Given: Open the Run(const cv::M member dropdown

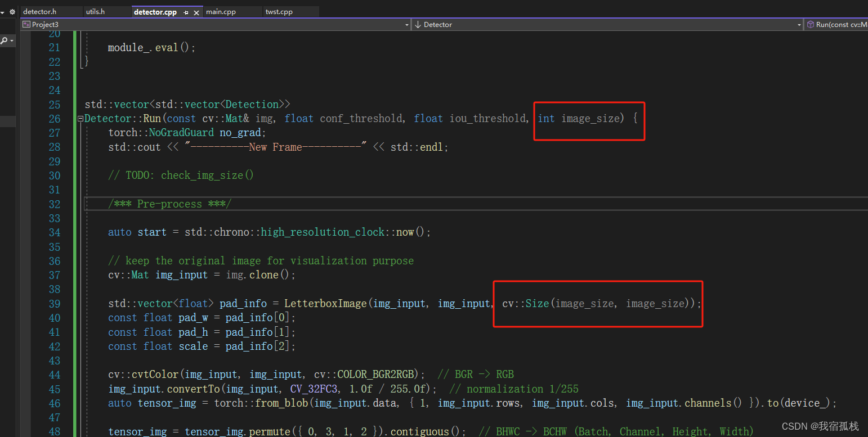Looking at the screenshot, I should (x=836, y=25).
